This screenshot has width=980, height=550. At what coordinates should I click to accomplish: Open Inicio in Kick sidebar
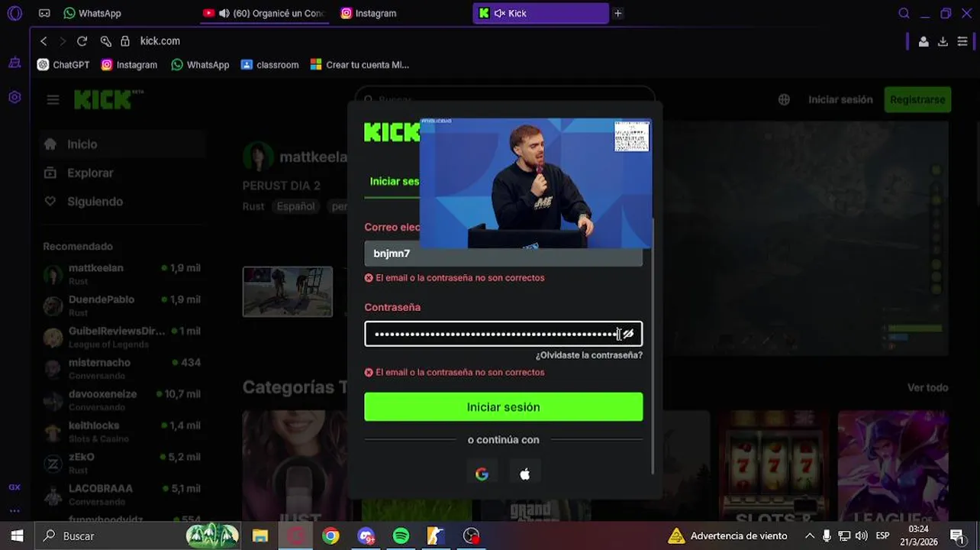(x=122, y=144)
